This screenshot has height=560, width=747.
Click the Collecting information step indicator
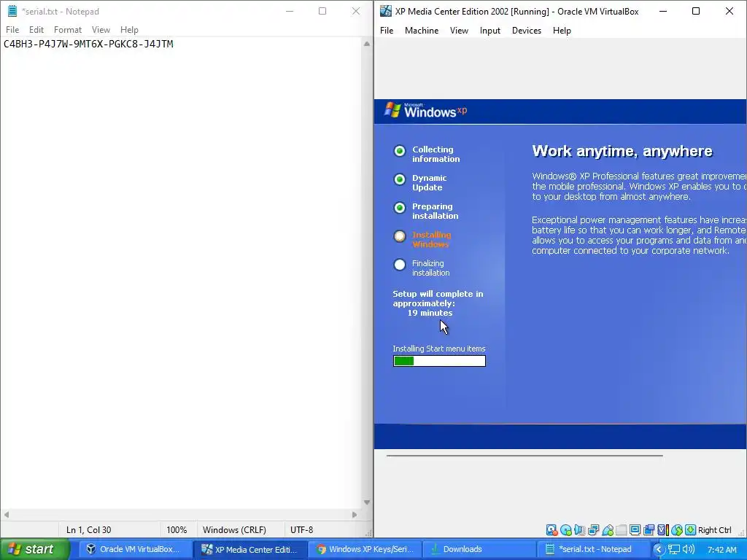(400, 151)
